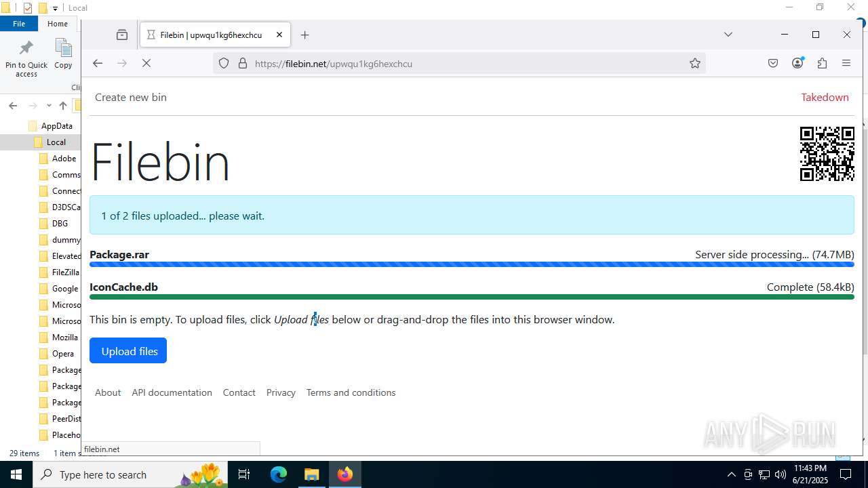
Task: Launch Microsoft Edge from taskbar
Action: (x=279, y=474)
